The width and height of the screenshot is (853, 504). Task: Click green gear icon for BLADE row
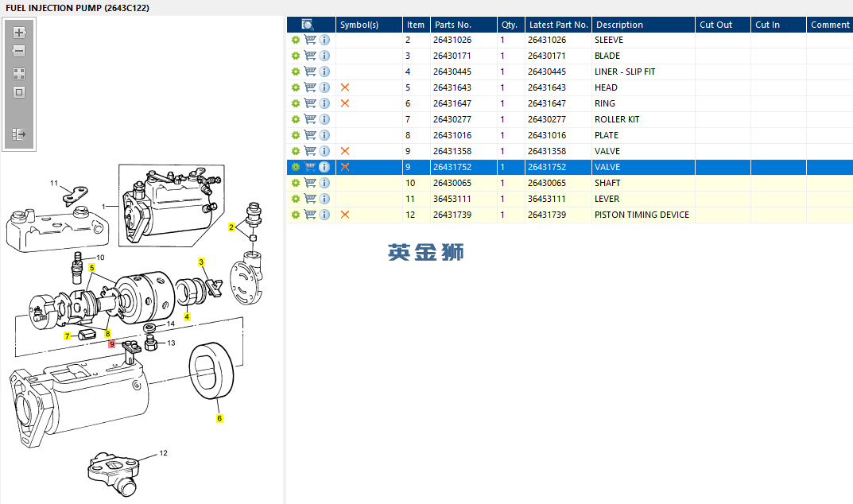(296, 56)
